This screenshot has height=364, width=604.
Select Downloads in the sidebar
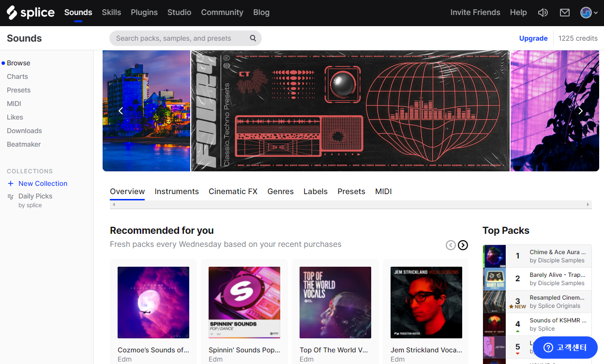pyautogui.click(x=24, y=131)
